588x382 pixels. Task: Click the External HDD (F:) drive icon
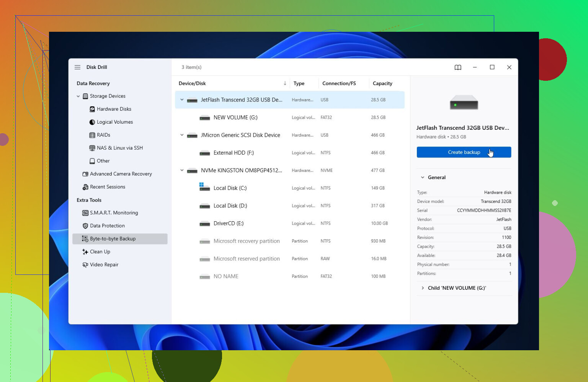pyautogui.click(x=205, y=153)
